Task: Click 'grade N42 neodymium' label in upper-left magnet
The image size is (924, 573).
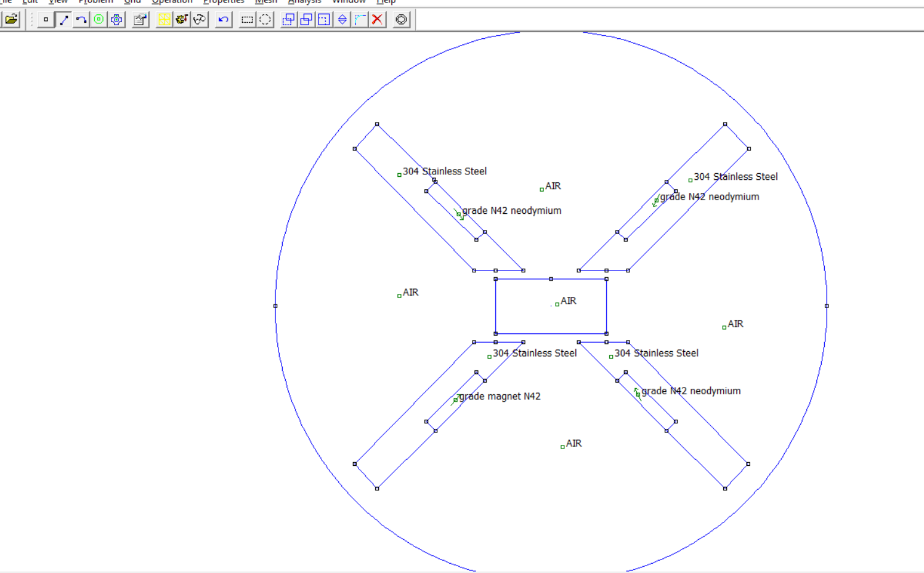Action: point(511,211)
